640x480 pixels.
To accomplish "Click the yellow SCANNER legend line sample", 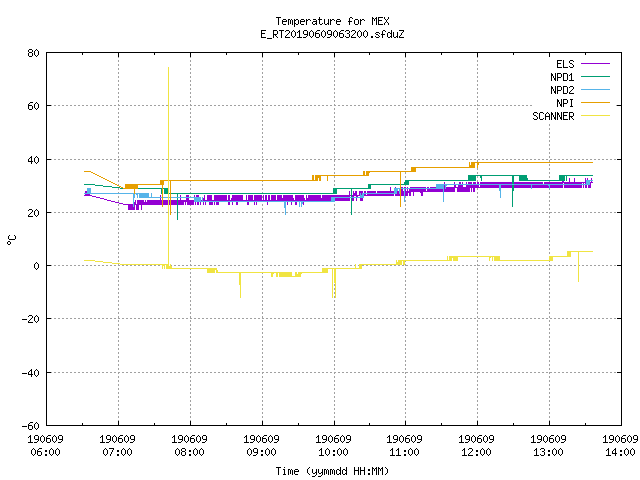I will (596, 116).
